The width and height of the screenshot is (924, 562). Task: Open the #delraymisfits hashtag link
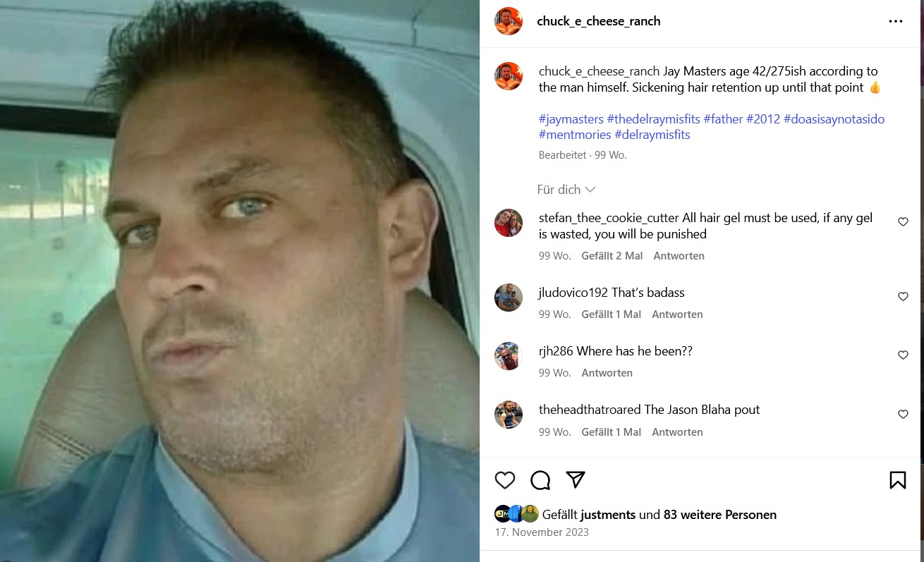pyautogui.click(x=652, y=135)
